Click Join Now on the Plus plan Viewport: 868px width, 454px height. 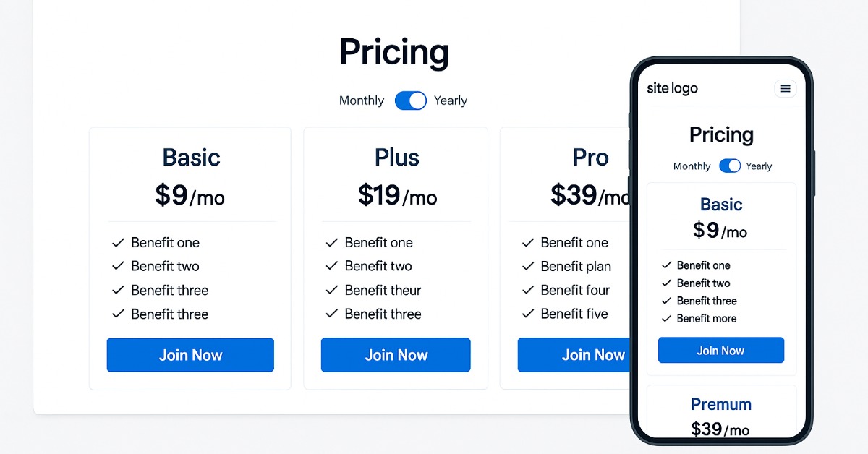[x=396, y=355]
